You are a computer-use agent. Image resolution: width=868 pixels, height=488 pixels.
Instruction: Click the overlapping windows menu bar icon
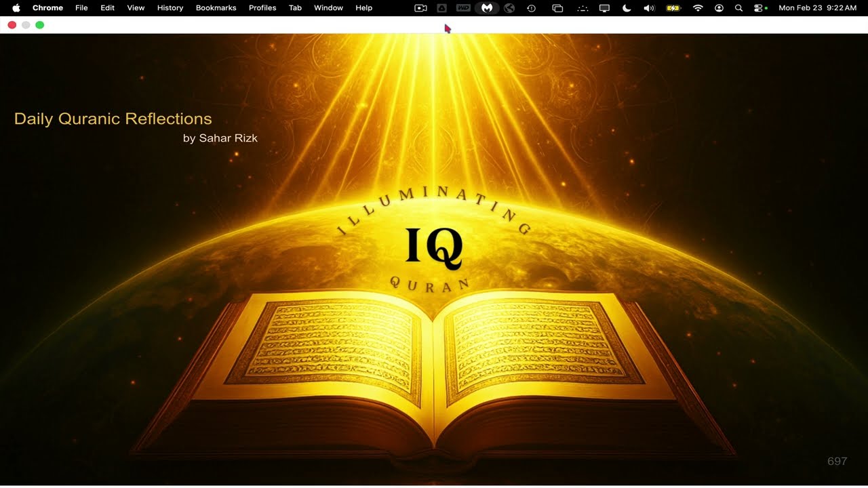pyautogui.click(x=557, y=8)
